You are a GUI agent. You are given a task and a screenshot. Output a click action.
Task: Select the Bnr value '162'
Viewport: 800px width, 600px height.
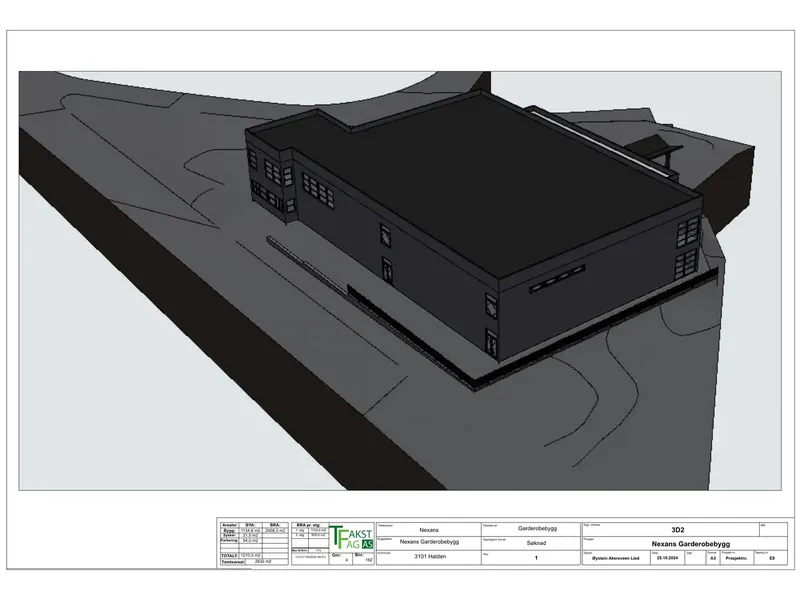tap(368, 560)
